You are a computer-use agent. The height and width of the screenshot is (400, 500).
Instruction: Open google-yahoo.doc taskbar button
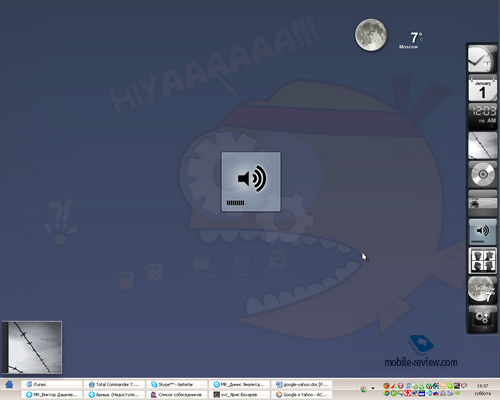click(302, 384)
